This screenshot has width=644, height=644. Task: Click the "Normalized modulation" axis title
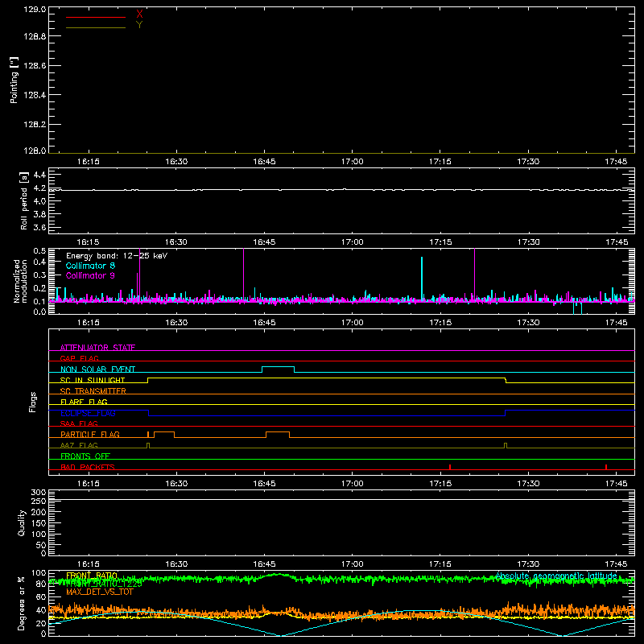(21, 281)
